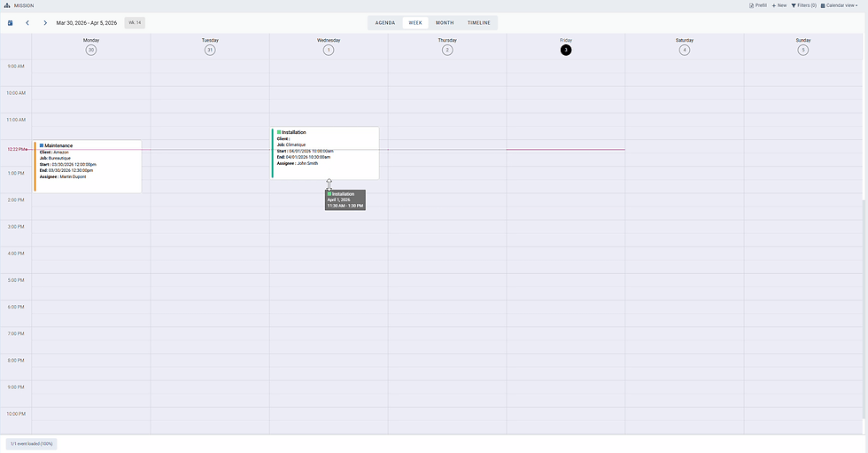Go to the previous week arrow
The image size is (868, 453).
(27, 23)
